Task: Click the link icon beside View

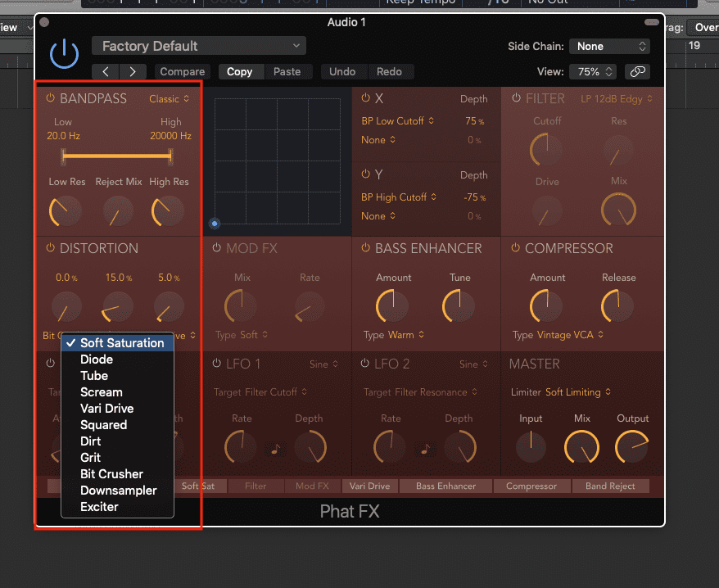Action: (x=637, y=72)
